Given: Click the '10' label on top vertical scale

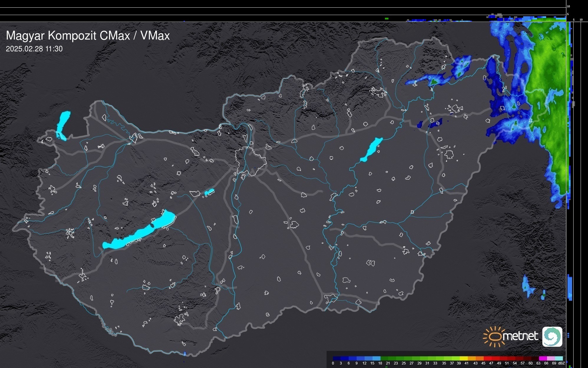Looking at the screenshot, I should (x=569, y=6).
